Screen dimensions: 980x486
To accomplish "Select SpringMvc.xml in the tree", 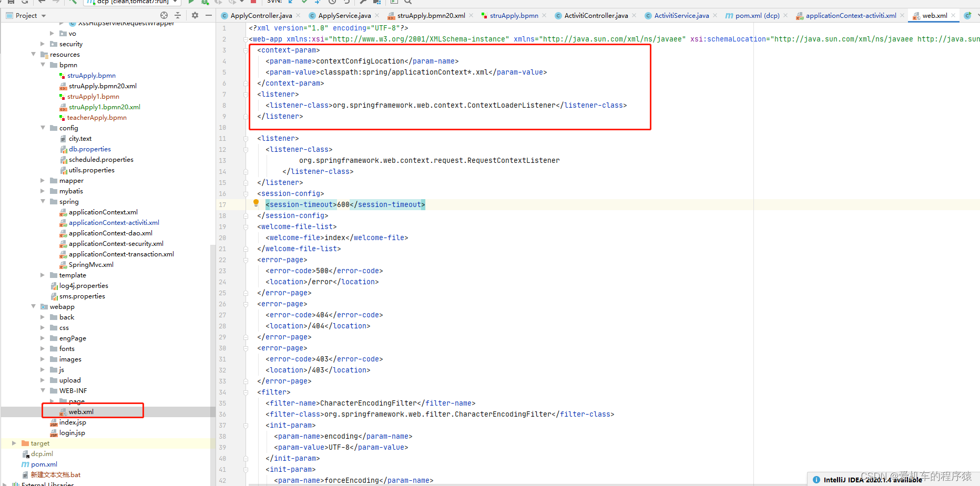I will pyautogui.click(x=90, y=265).
